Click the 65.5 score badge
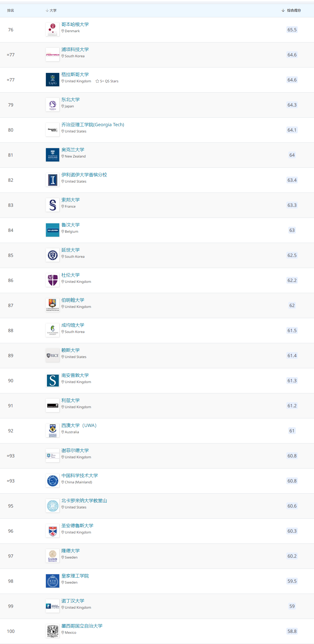The width and height of the screenshot is (314, 644). coord(292,30)
